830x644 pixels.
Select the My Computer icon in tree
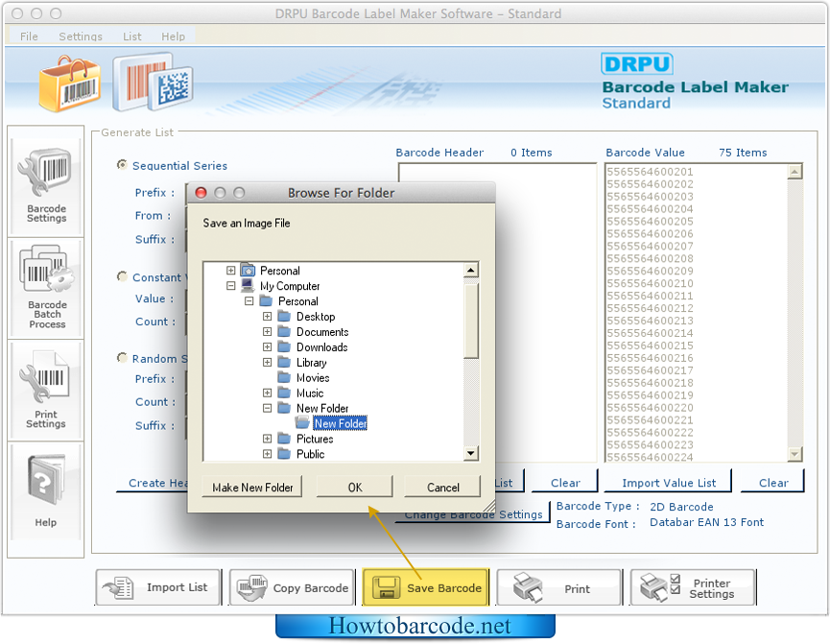coord(248,285)
